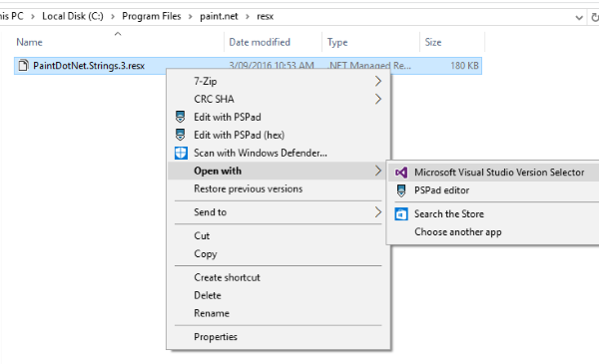
Task: Expand the 7-Zip submenu arrow
Action: 377,81
